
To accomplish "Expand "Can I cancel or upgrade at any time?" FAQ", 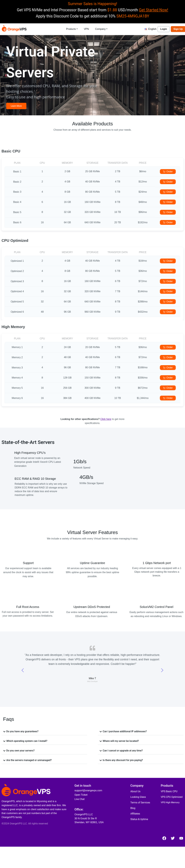I will 121,750.
